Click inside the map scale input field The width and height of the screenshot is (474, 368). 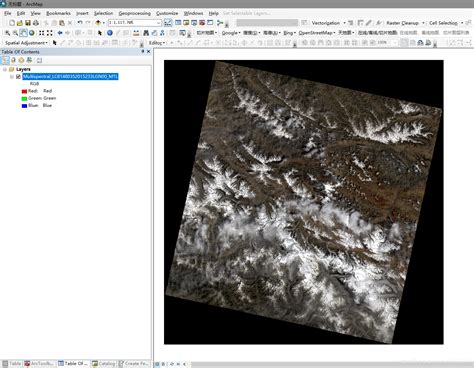pos(132,23)
